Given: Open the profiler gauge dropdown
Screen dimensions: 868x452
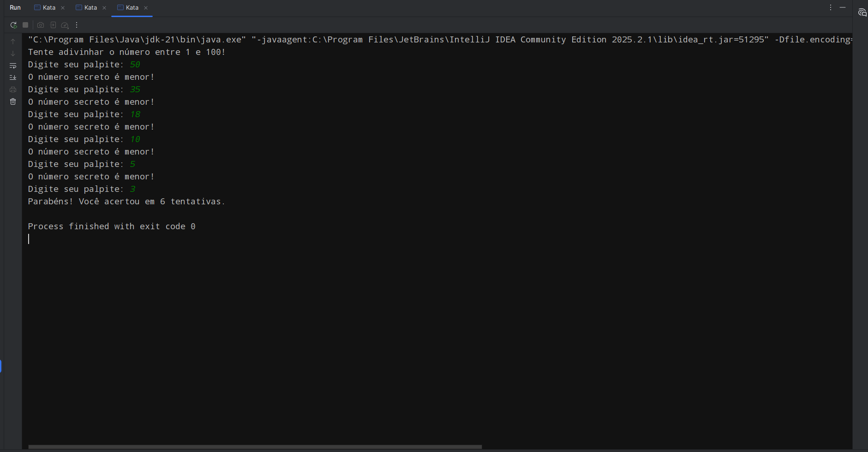Looking at the screenshot, I should [65, 25].
